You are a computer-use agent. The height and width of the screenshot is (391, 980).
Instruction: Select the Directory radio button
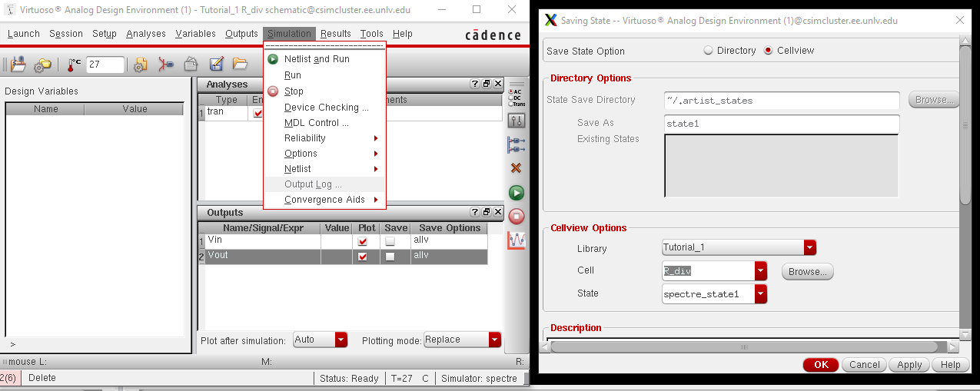708,51
